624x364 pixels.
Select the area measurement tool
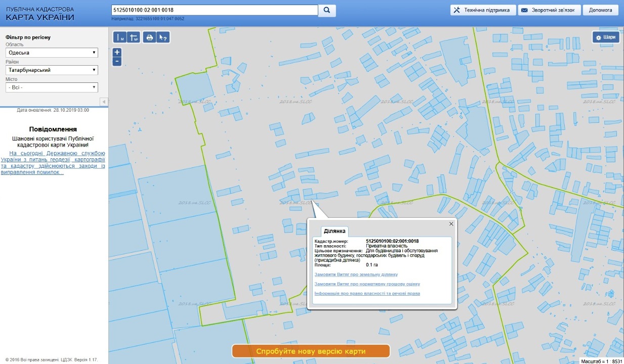pyautogui.click(x=134, y=37)
